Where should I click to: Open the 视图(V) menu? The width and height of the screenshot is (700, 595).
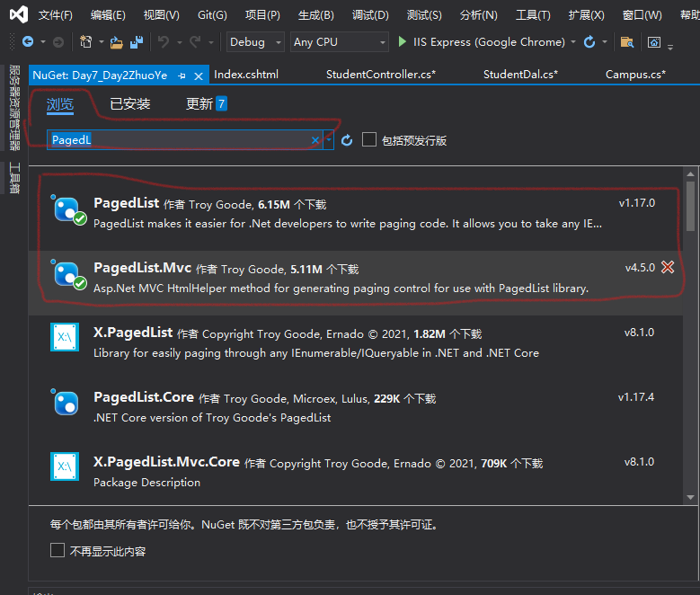161,15
